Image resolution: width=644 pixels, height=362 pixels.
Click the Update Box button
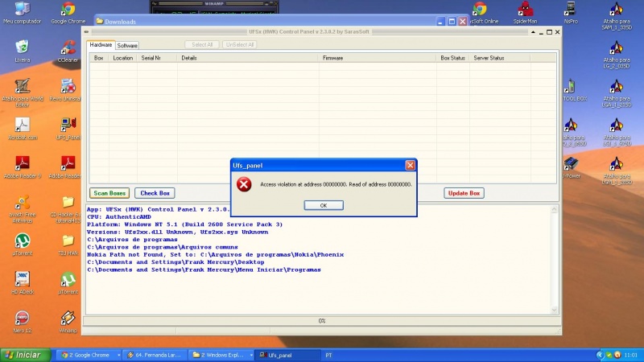click(464, 193)
